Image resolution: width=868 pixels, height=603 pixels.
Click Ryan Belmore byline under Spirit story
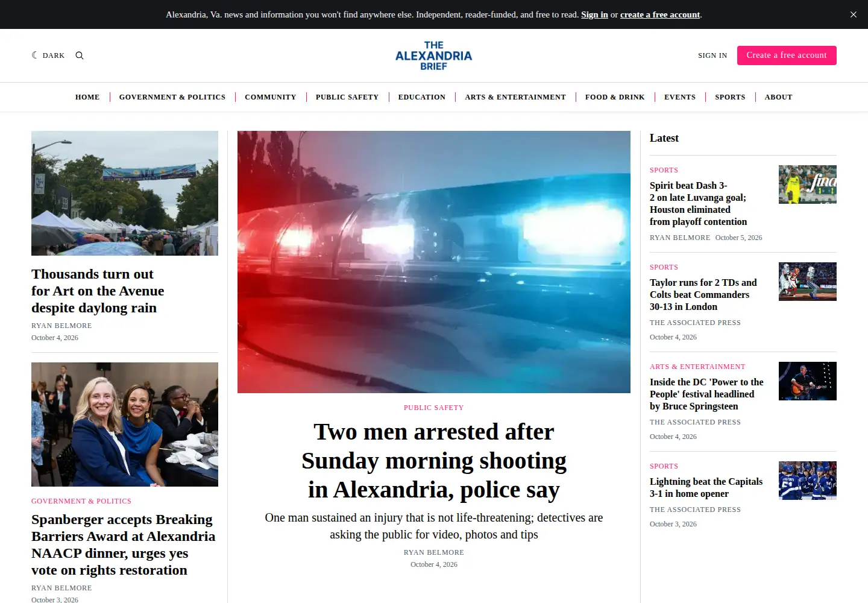pyautogui.click(x=680, y=238)
